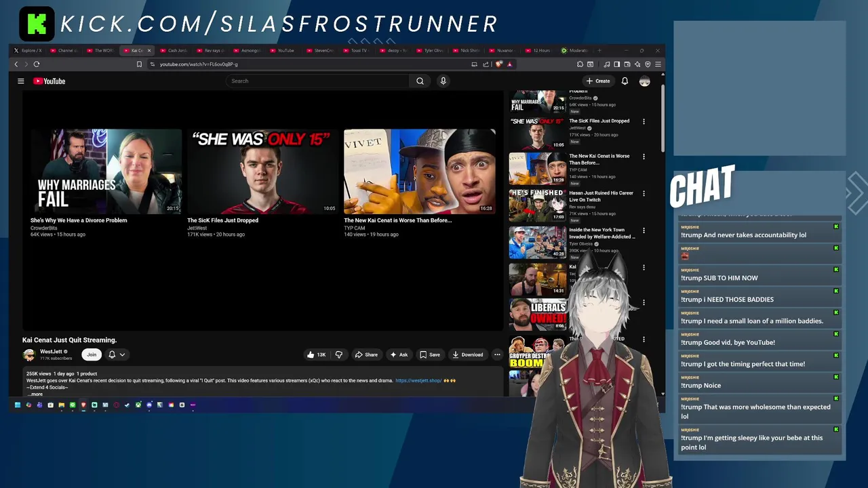This screenshot has height=488, width=868.
Task: Open the Windows Start button
Action: pyautogui.click(x=18, y=405)
